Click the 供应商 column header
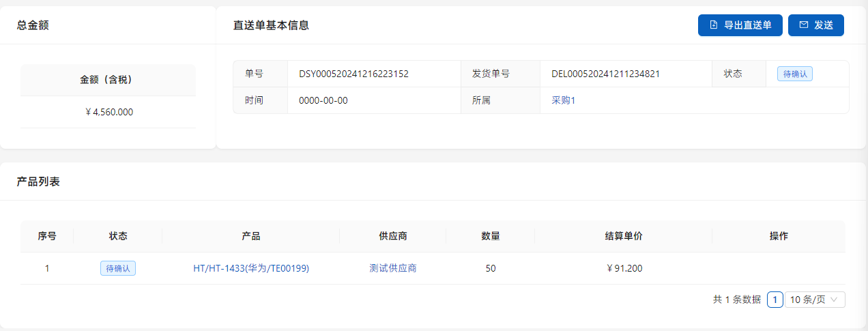The height and width of the screenshot is (331, 868). [x=393, y=236]
